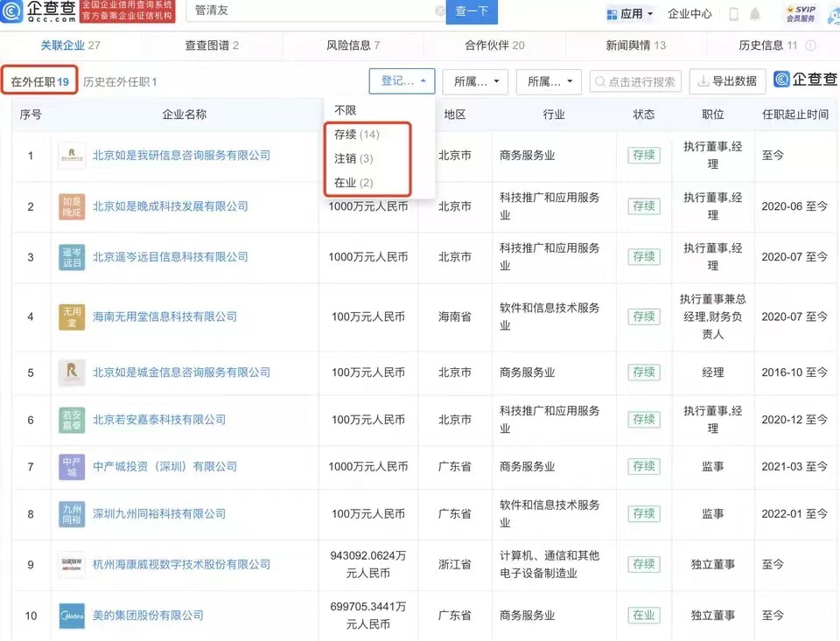Switch to 历史信息 11 tab

tap(768, 45)
